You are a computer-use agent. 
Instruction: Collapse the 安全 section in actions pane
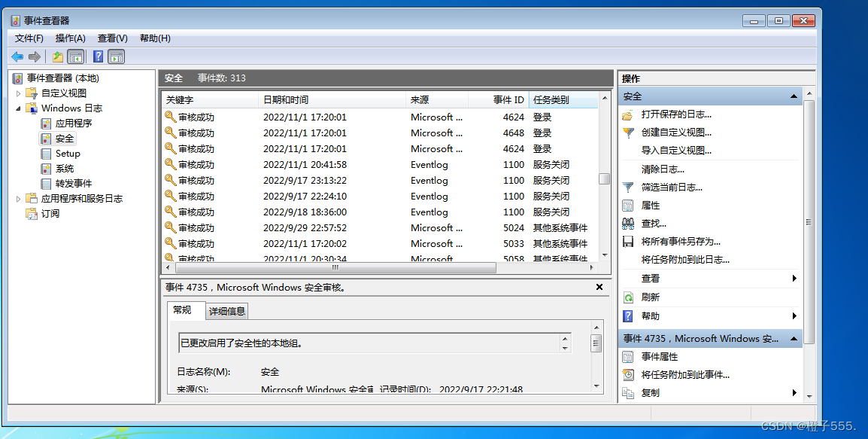(x=794, y=96)
